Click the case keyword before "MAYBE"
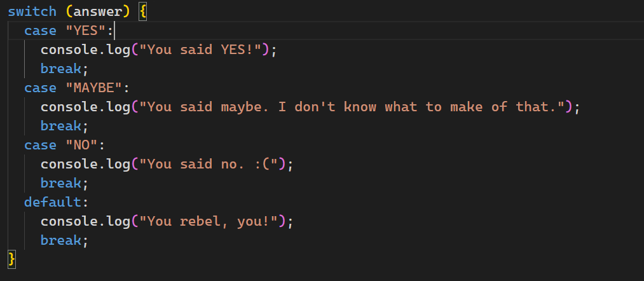Screen dimensions: 644x281 coord(40,88)
